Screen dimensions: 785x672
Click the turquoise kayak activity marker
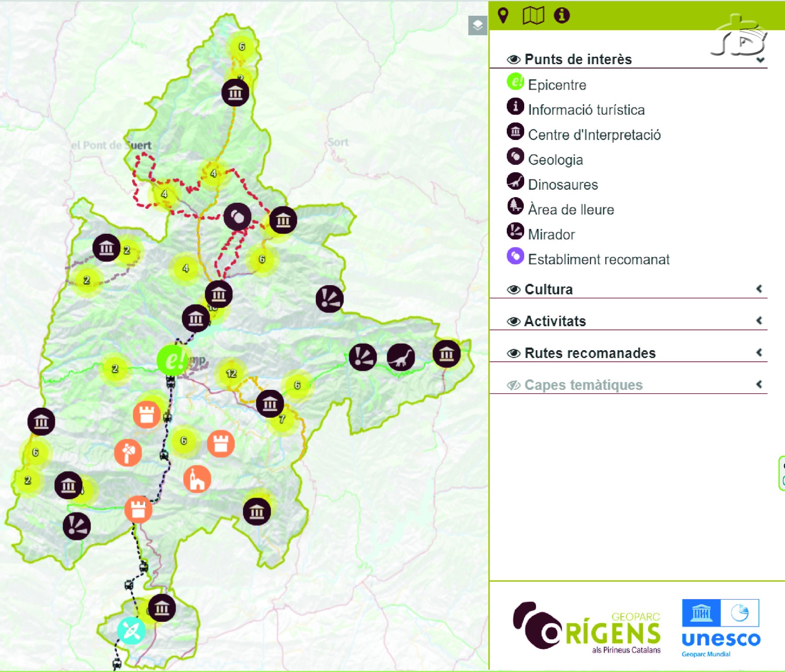131,630
